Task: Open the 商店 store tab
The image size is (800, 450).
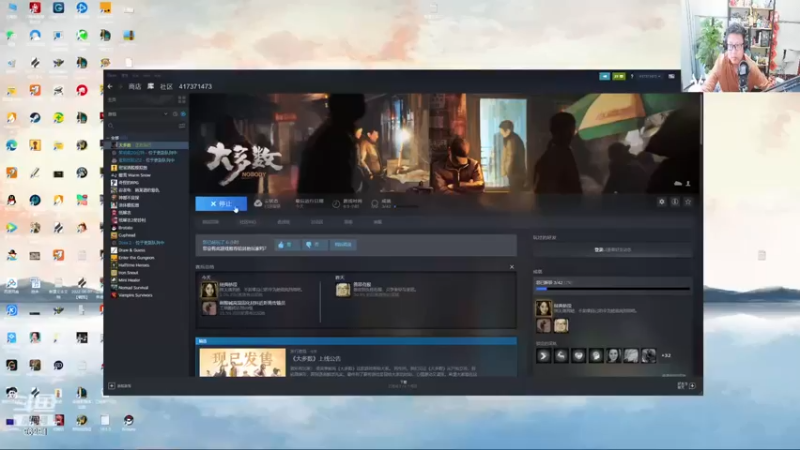Action: pos(135,87)
